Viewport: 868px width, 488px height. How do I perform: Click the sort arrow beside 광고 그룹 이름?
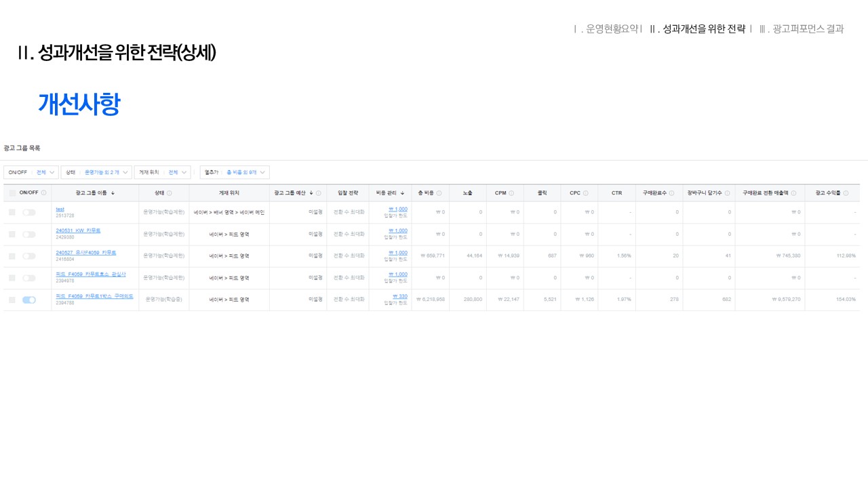click(x=113, y=193)
